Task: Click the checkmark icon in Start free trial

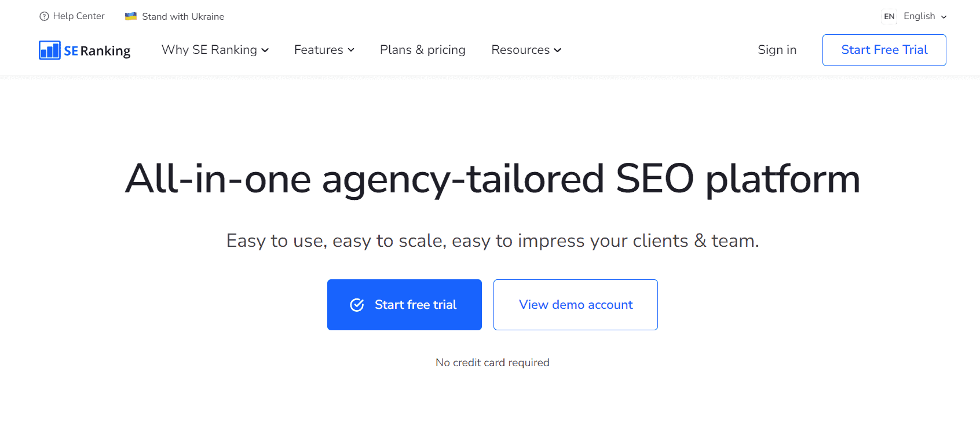Action: (357, 305)
